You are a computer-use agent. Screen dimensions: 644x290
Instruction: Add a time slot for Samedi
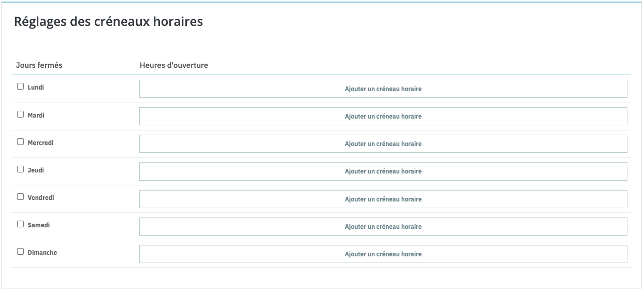tap(383, 227)
